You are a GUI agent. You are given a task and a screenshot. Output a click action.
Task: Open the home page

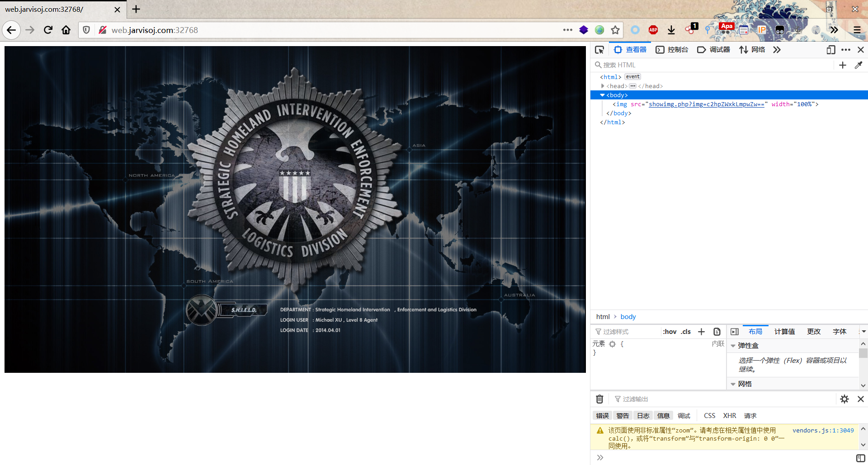[66, 30]
